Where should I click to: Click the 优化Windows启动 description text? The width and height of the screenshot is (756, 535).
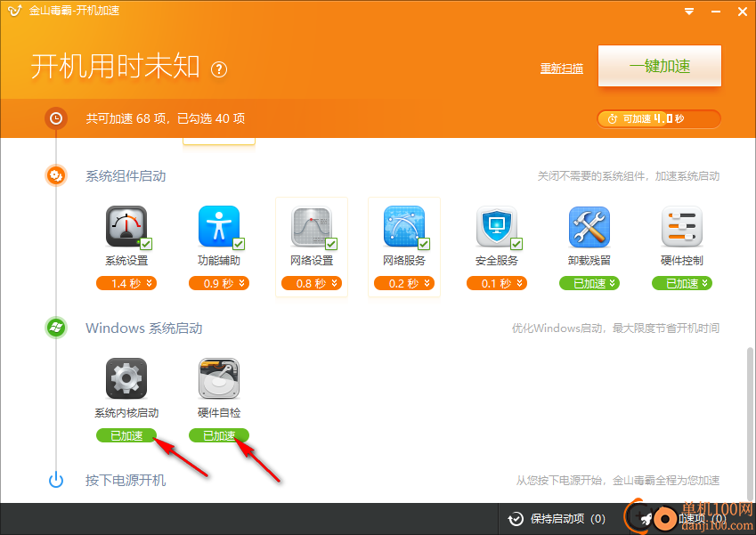pyautogui.click(x=615, y=328)
